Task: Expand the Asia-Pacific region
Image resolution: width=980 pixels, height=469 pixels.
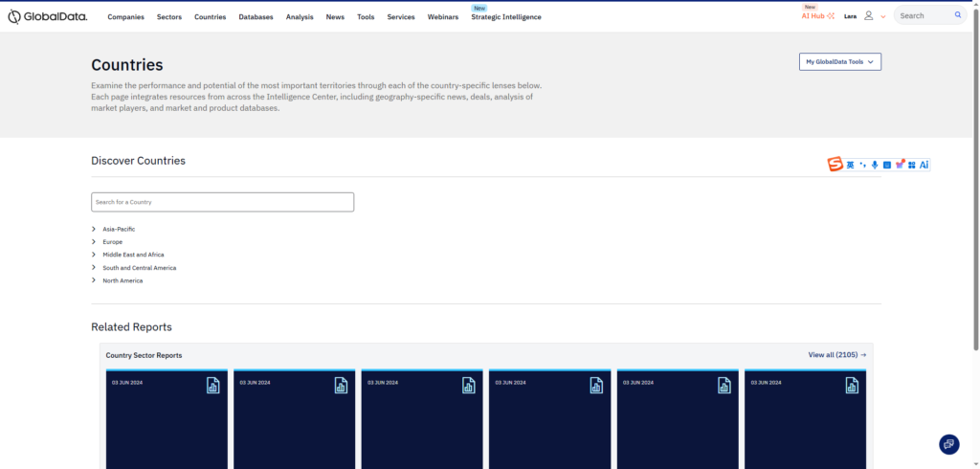Action: (x=94, y=229)
